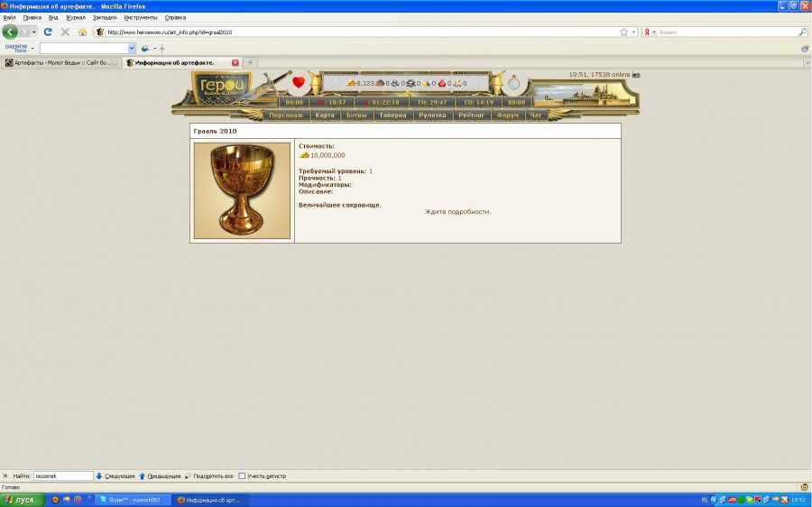Click the Ждите подробности text
Image resolution: width=812 pixels, height=507 pixels.
tap(457, 212)
